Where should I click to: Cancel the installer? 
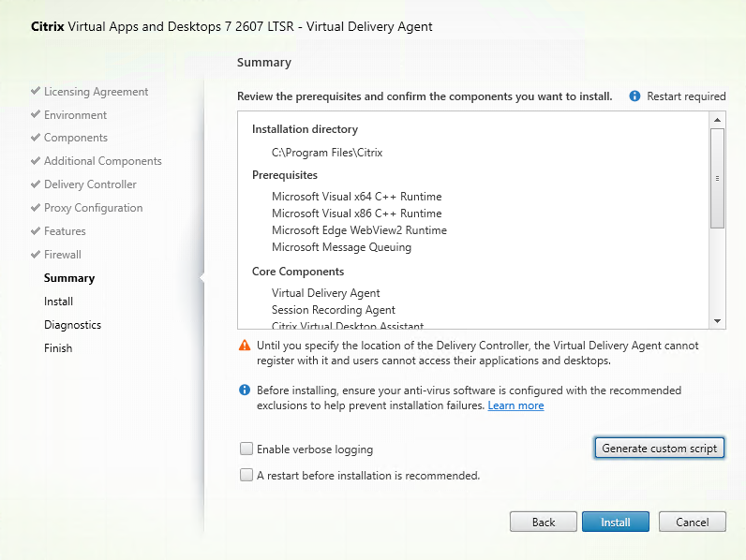pyautogui.click(x=693, y=522)
